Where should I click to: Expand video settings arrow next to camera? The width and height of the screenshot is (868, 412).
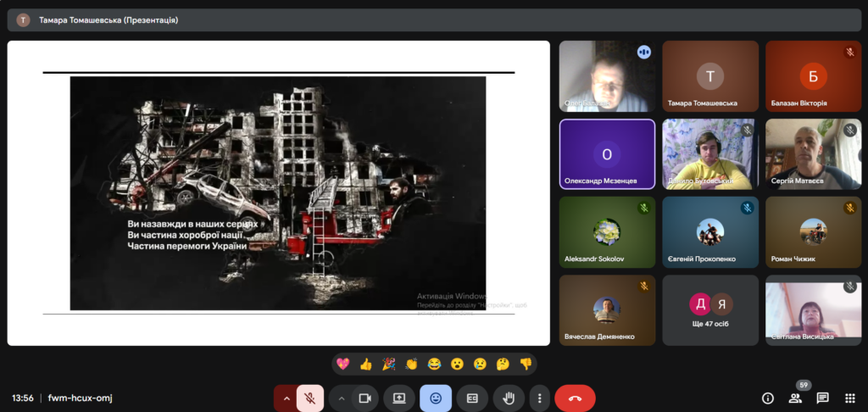click(342, 398)
